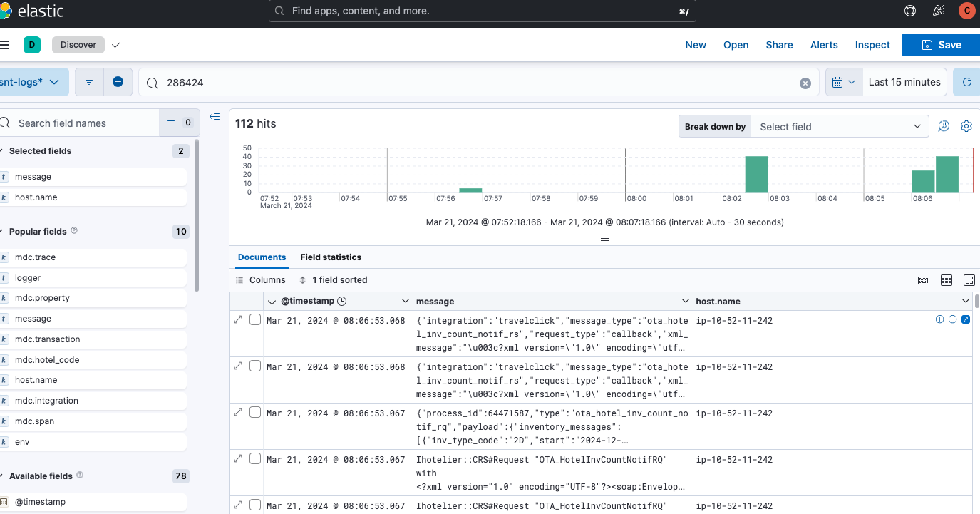This screenshot has width=980, height=514.
Task: Enter fullscreen mode for documents grid
Action: [x=969, y=280]
